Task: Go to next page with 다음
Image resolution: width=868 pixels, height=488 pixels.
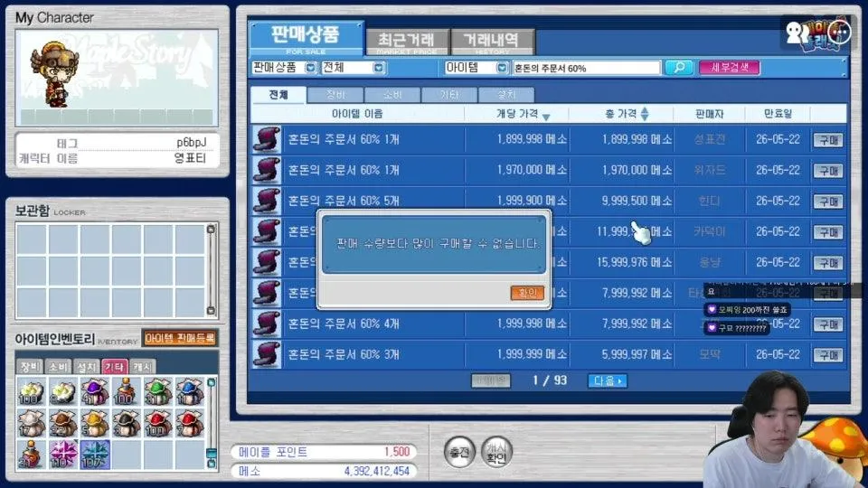Action: point(608,380)
